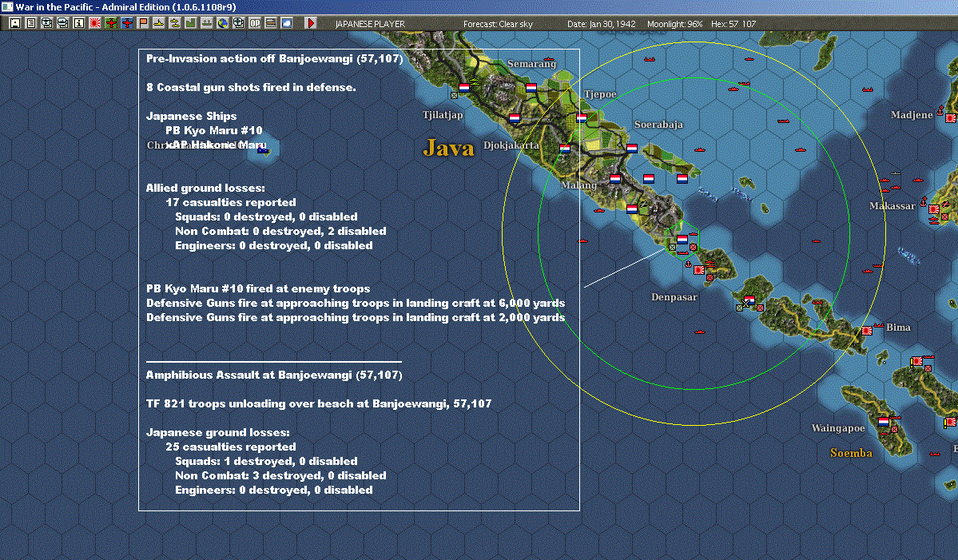Click the ship with arrows toolbar icon

coord(206,23)
